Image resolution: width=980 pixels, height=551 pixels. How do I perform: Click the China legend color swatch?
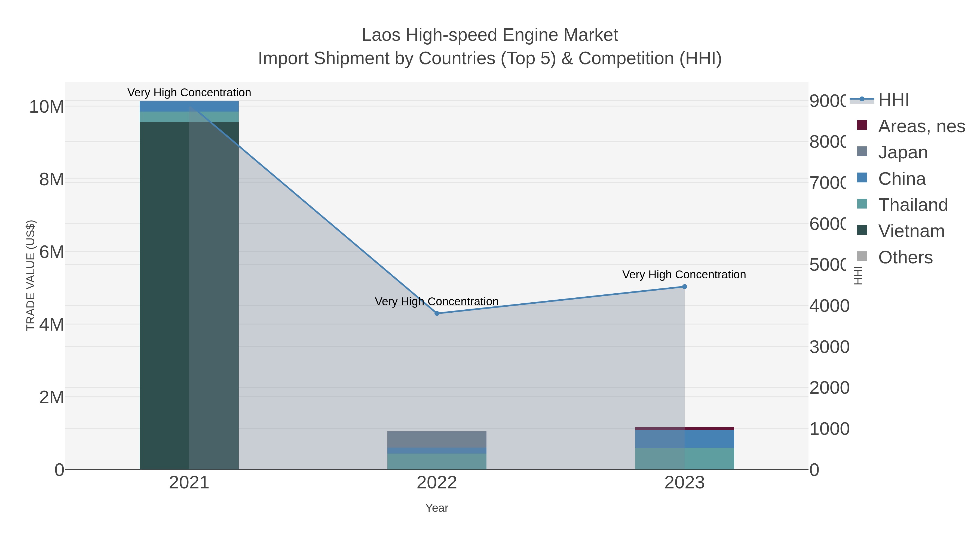[x=862, y=178]
